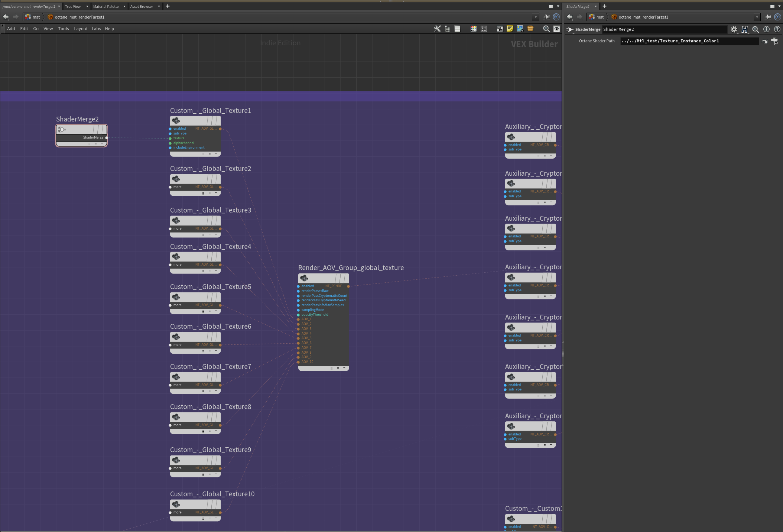Switch to the Material Palette tab

106,6
